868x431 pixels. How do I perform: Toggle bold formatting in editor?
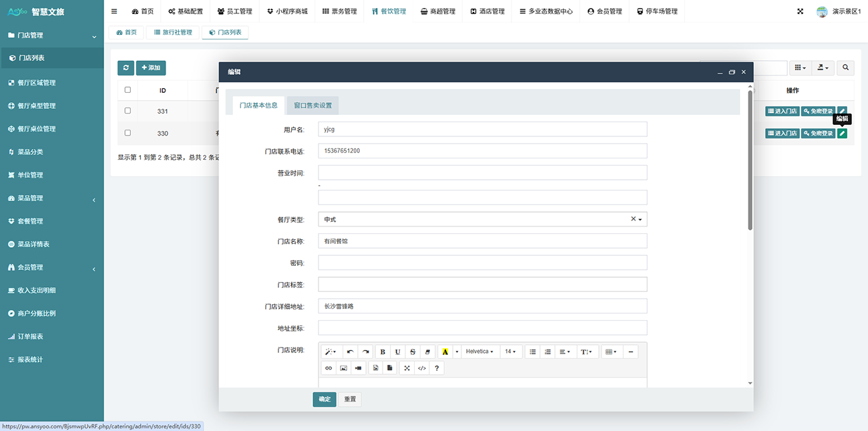(383, 351)
